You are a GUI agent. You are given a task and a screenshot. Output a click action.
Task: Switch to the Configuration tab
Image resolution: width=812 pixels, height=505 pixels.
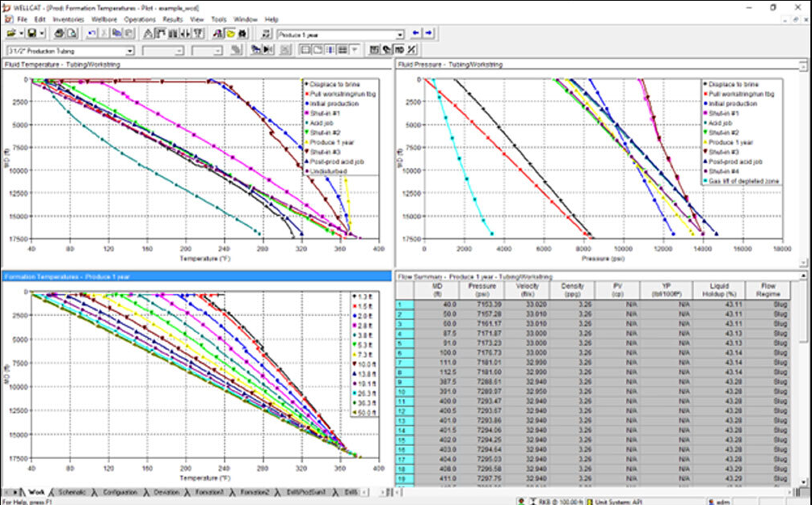tap(120, 492)
